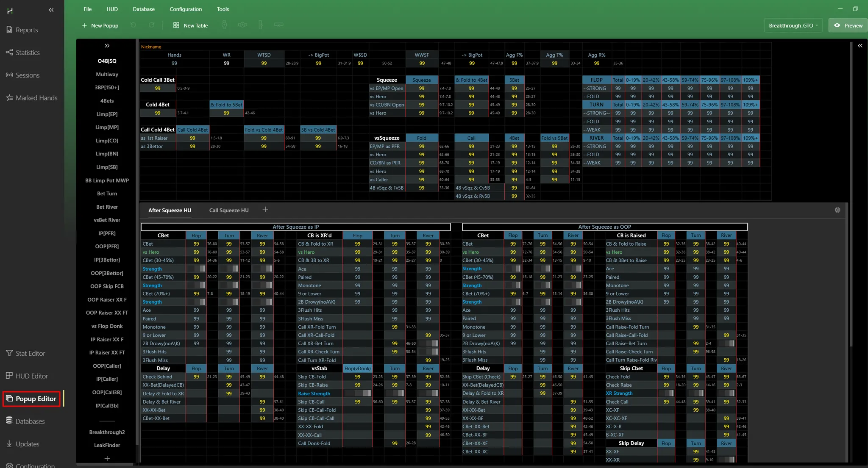
Task: Toggle the Preview eye button
Action: (x=848, y=25)
